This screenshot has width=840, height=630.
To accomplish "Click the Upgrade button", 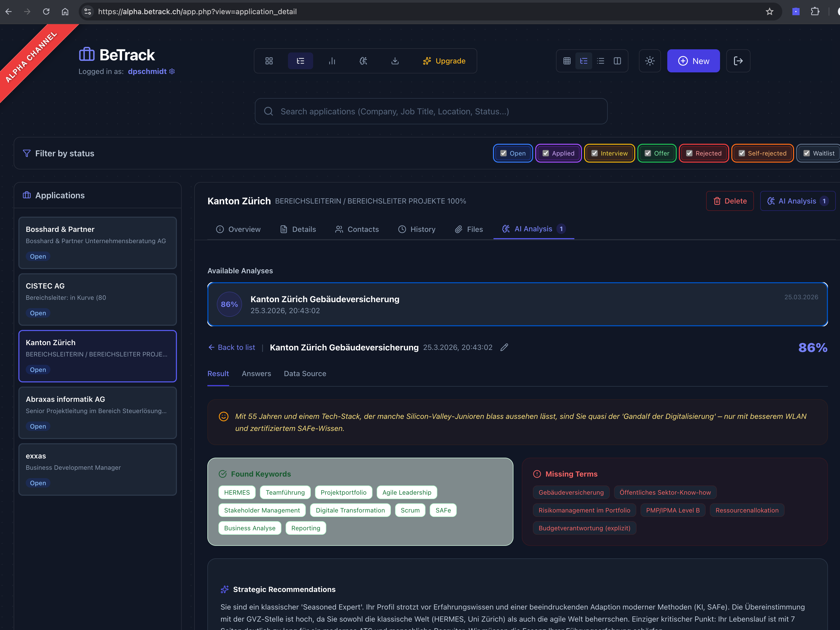I will coord(444,61).
